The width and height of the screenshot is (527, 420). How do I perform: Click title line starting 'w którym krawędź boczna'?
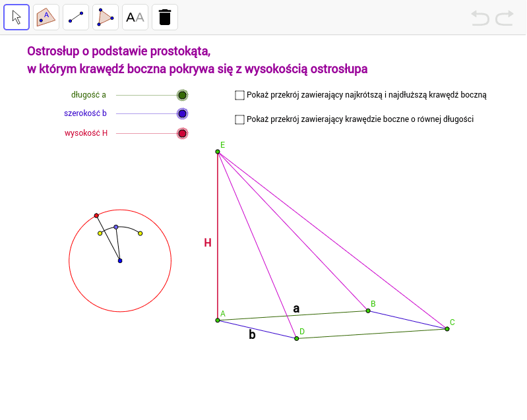[197, 69]
